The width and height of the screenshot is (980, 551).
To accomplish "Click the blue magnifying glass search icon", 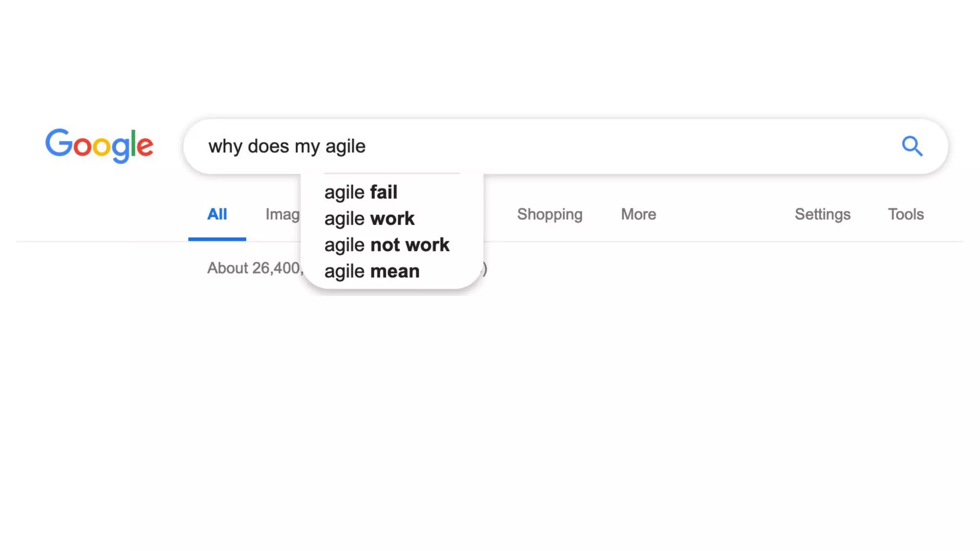I will [912, 146].
